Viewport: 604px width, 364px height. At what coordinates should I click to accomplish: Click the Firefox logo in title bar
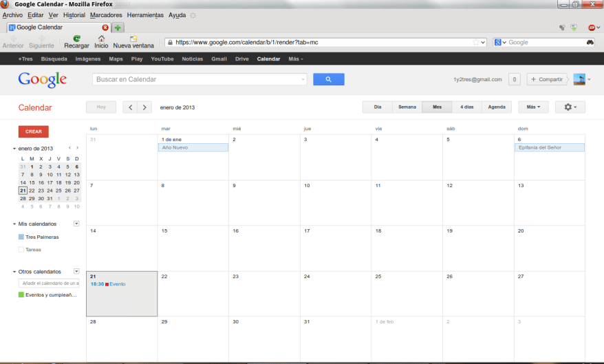(x=5, y=4)
